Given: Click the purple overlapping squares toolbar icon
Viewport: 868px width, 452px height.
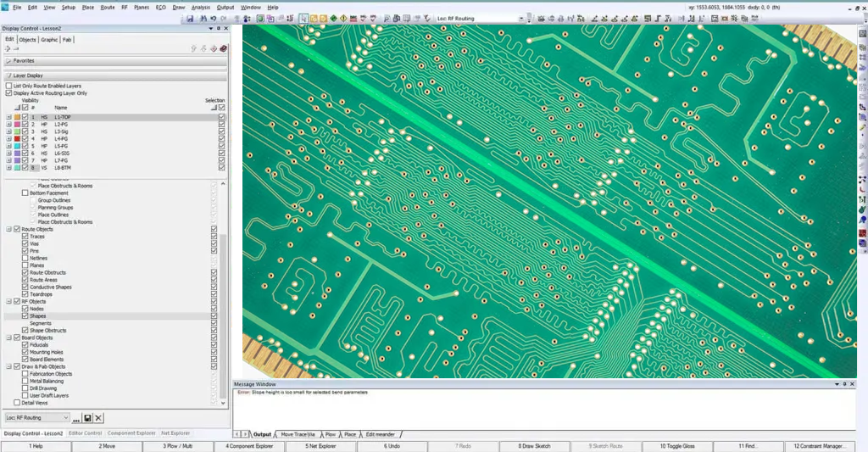Looking at the screenshot, I should tap(270, 19).
